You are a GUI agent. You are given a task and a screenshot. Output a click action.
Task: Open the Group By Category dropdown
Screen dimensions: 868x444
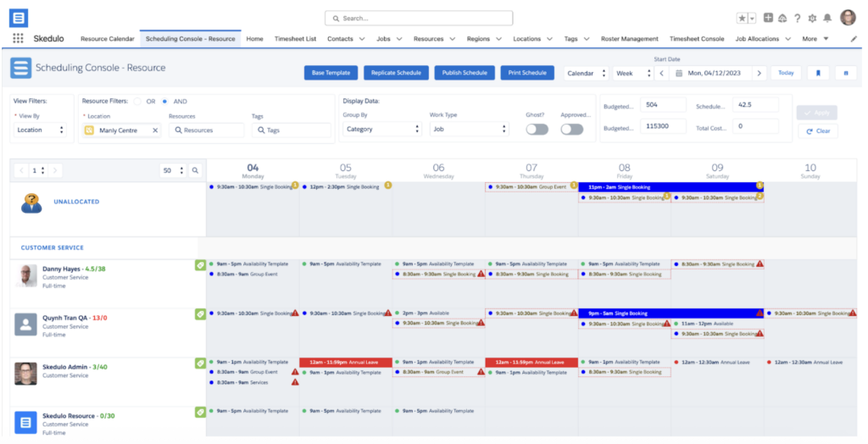pyautogui.click(x=382, y=129)
